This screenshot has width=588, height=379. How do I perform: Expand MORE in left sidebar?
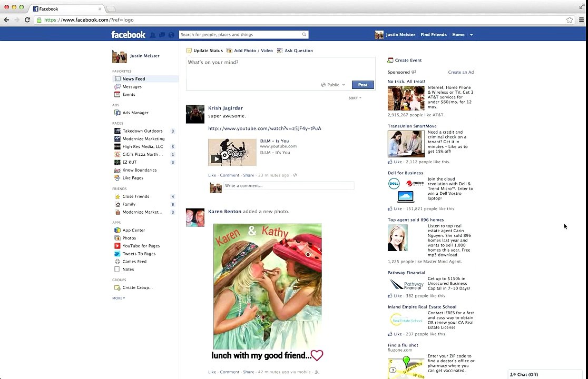[119, 298]
